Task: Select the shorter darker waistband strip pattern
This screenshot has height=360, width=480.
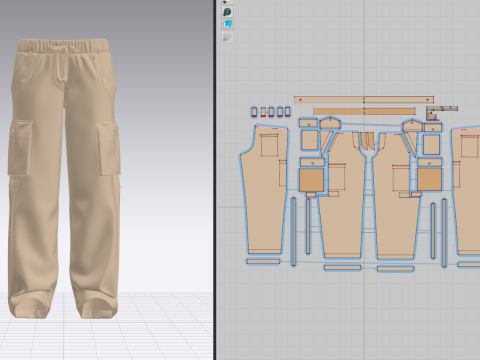Action: 364,111
